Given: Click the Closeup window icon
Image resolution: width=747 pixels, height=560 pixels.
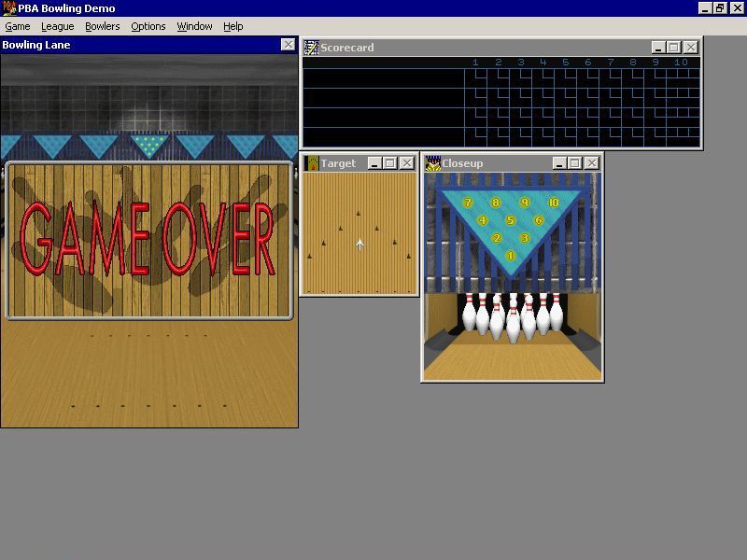Looking at the screenshot, I should click(433, 163).
